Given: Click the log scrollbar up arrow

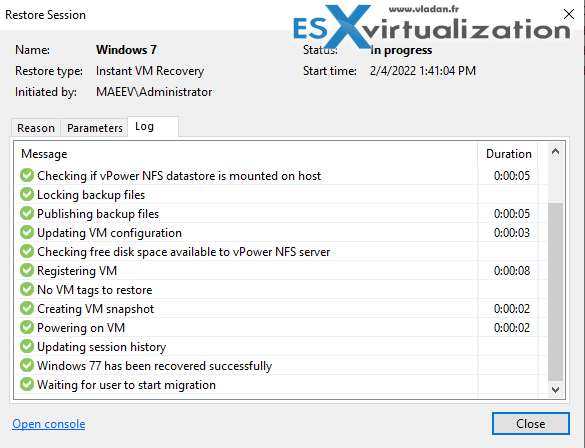Looking at the screenshot, I should [555, 151].
